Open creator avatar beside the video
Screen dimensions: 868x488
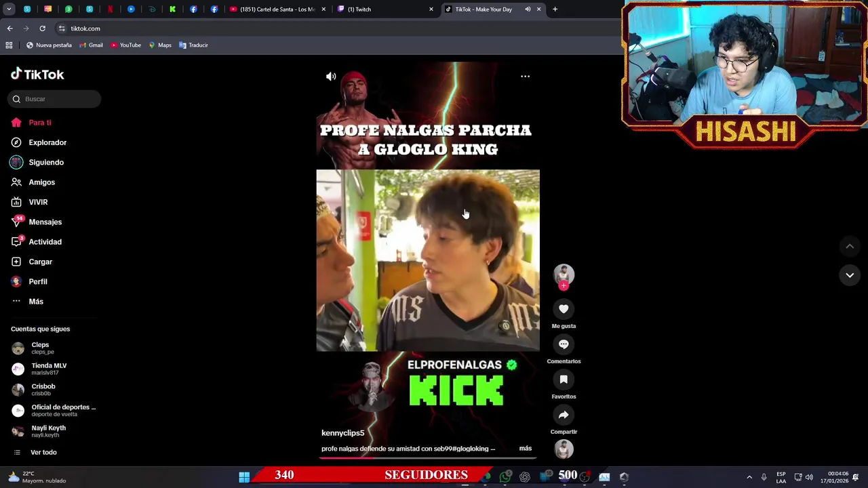click(564, 274)
